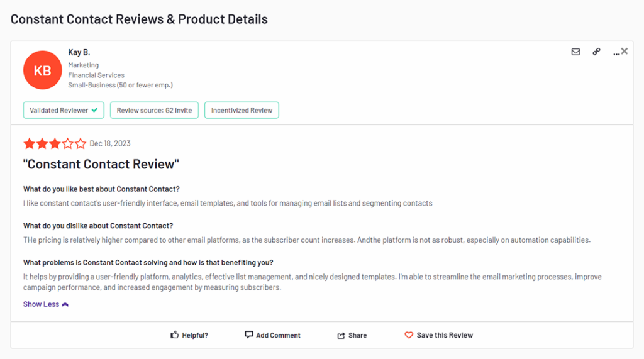644x359 pixels.
Task: Click Small-Business (50 or fewer emp.) text
Action: pyautogui.click(x=120, y=85)
